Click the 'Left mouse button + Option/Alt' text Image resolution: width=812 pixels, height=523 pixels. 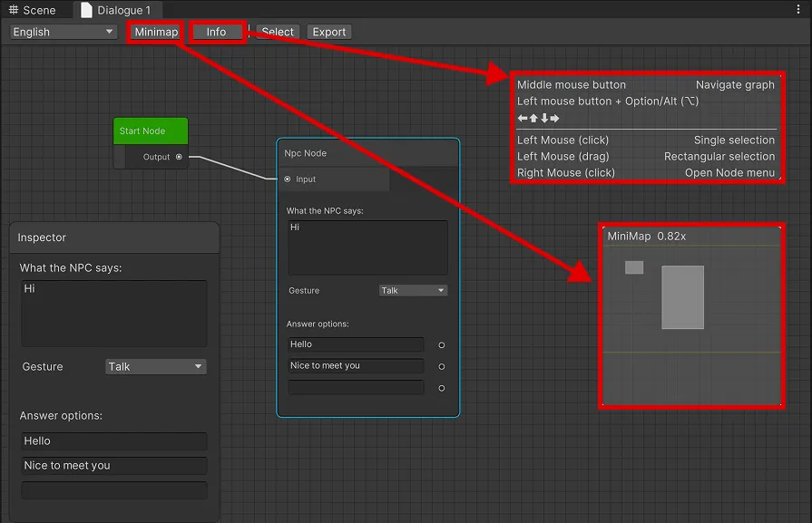point(608,102)
